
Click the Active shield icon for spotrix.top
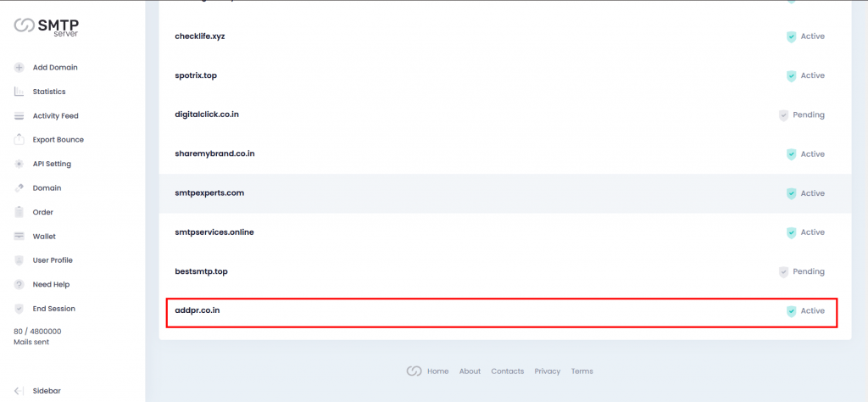click(792, 75)
